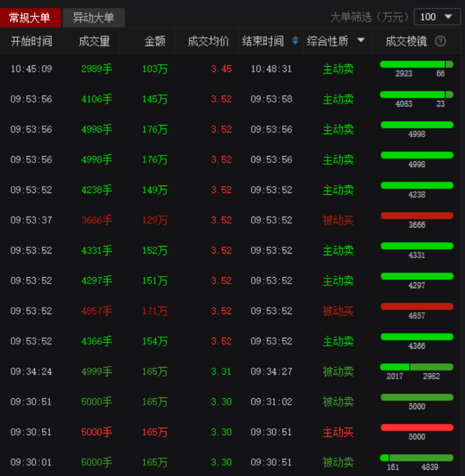Select the 152万 amount cell
Image resolution: width=465 pixels, height=476 pixels.
[x=155, y=251]
